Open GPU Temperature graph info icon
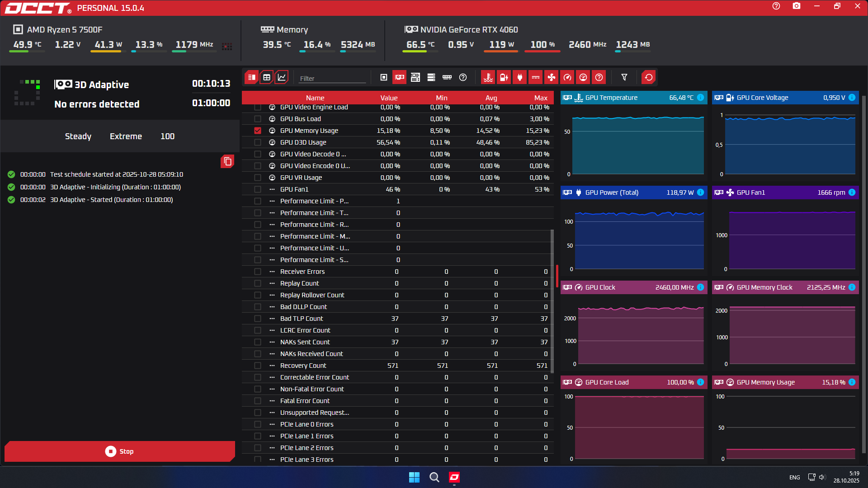Viewport: 868px width, 488px height. tap(700, 98)
